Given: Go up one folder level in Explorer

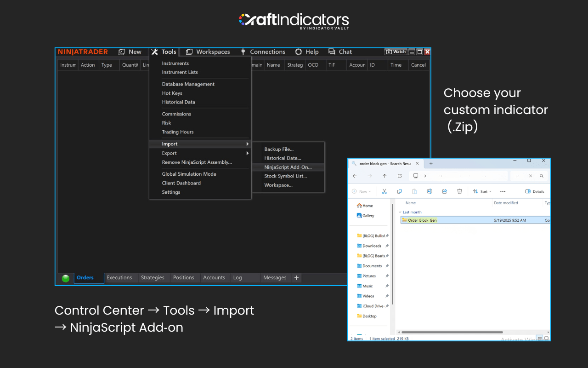Looking at the screenshot, I should [384, 176].
